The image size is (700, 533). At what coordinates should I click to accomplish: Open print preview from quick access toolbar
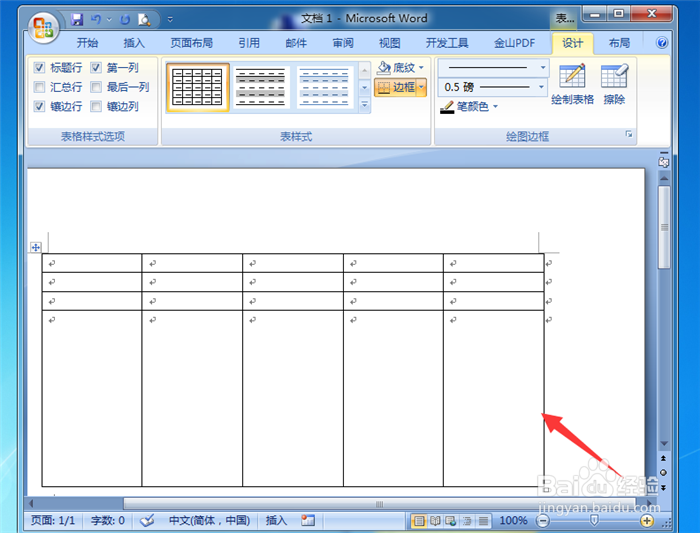[144, 19]
